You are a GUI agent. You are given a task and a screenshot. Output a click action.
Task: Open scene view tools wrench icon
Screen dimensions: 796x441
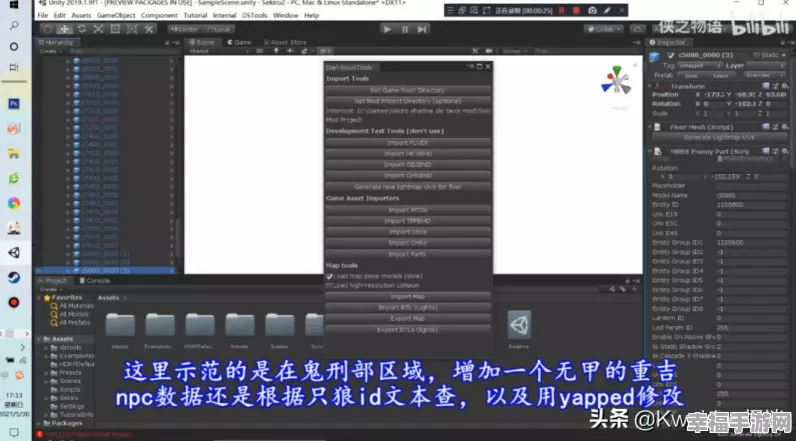[475, 51]
